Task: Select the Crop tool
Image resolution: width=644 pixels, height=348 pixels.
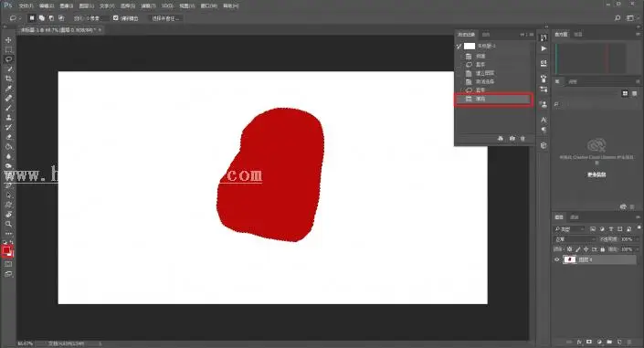Action: (8, 79)
